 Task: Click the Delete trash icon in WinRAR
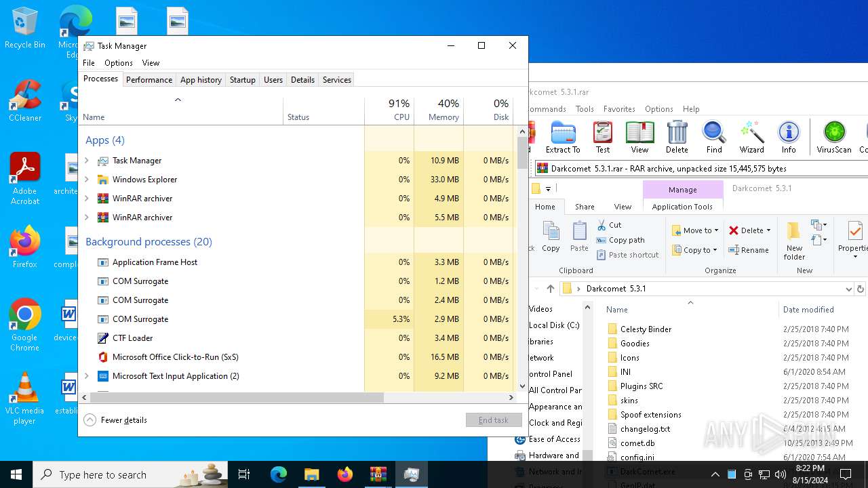[677, 138]
